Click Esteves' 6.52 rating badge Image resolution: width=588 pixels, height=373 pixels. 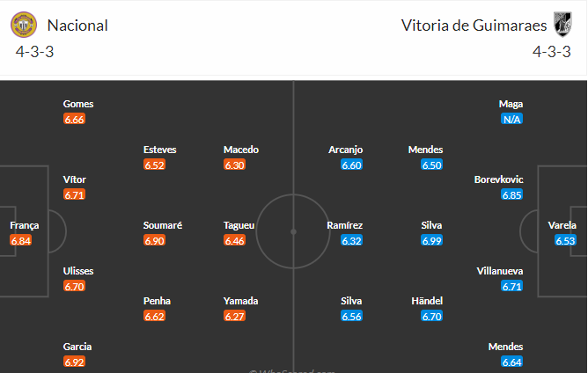154,165
